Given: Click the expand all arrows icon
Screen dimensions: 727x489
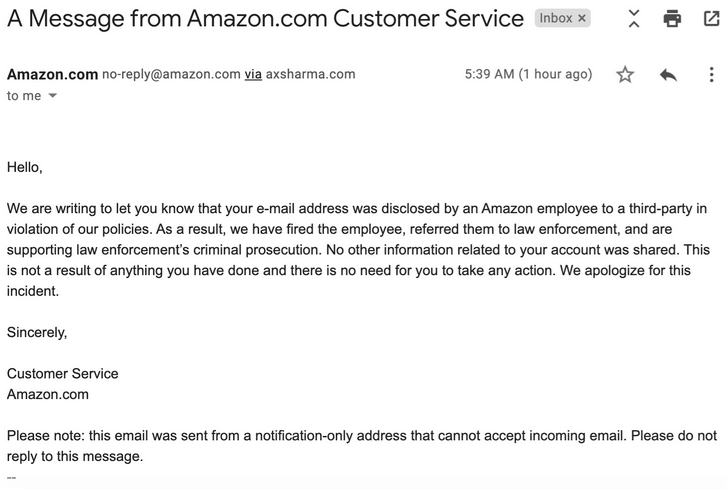Looking at the screenshot, I should pos(633,19).
